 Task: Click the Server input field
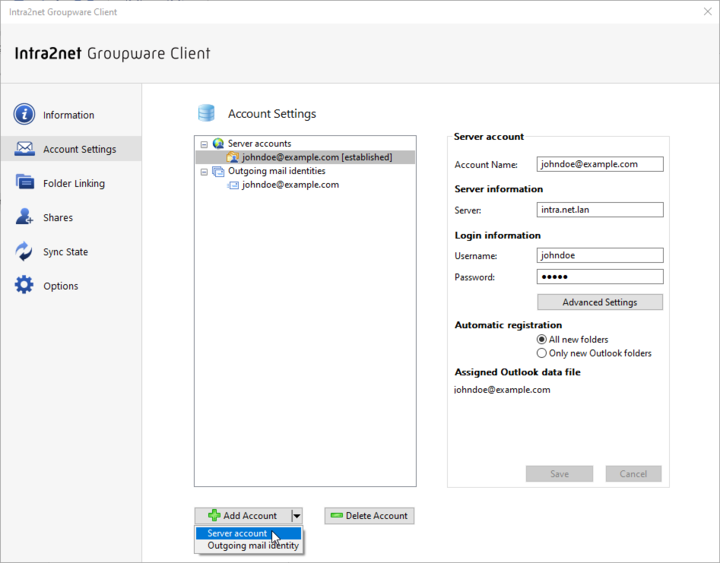(x=600, y=209)
